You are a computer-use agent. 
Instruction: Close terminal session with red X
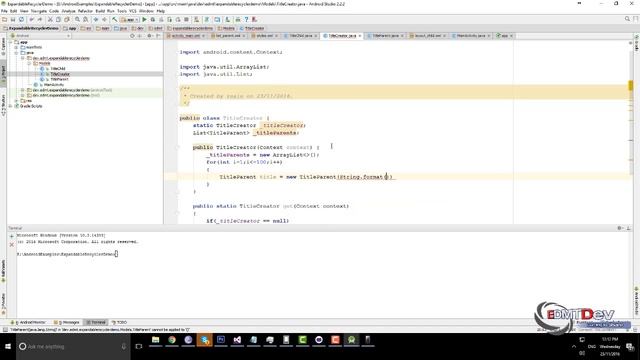click(11, 245)
